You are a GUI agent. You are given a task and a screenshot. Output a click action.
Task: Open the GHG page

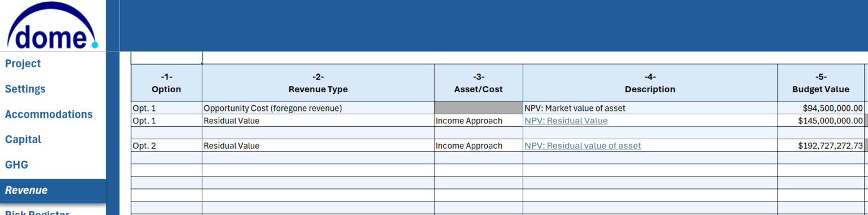(x=16, y=165)
